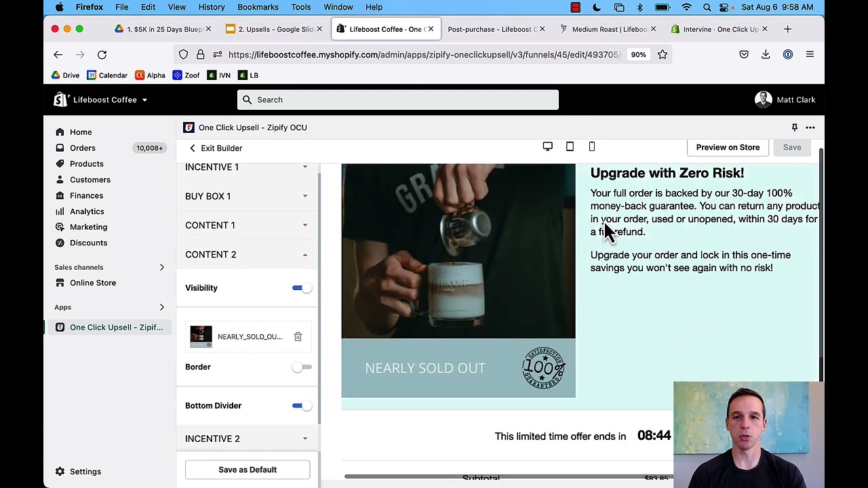Screen dimensions: 868x488
Task: Open the app's three-dots menu
Action: (810, 127)
